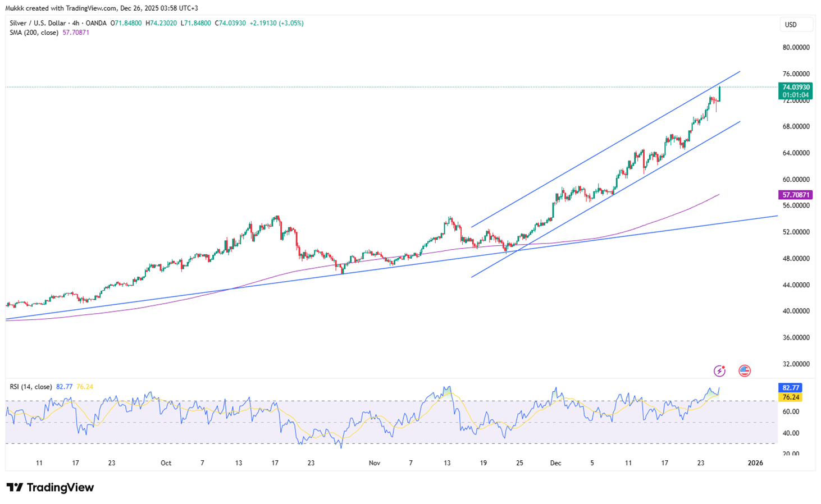This screenshot has width=821, height=504.
Task: Click the 2026 label on time axis
Action: tap(755, 463)
